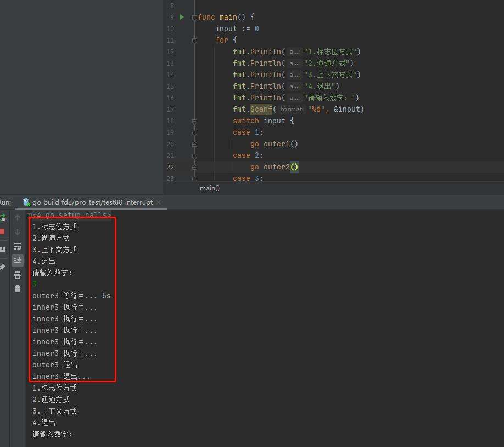Viewport: 504px width, 447px height.
Task: Click the main() breadcrumb below the editor
Action: [210, 188]
